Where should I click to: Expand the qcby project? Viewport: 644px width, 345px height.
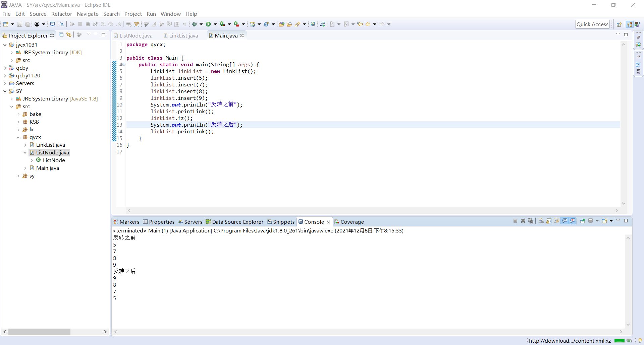tap(5, 68)
